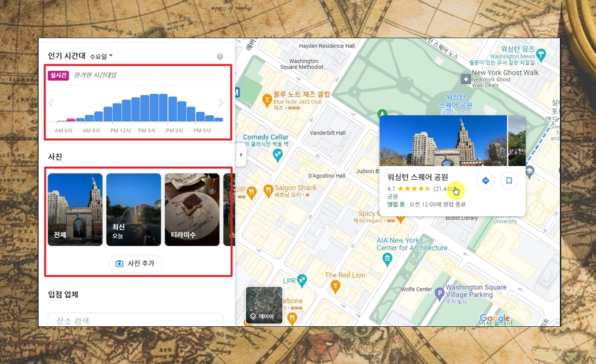Select the green park marker pin

pos(382,113)
